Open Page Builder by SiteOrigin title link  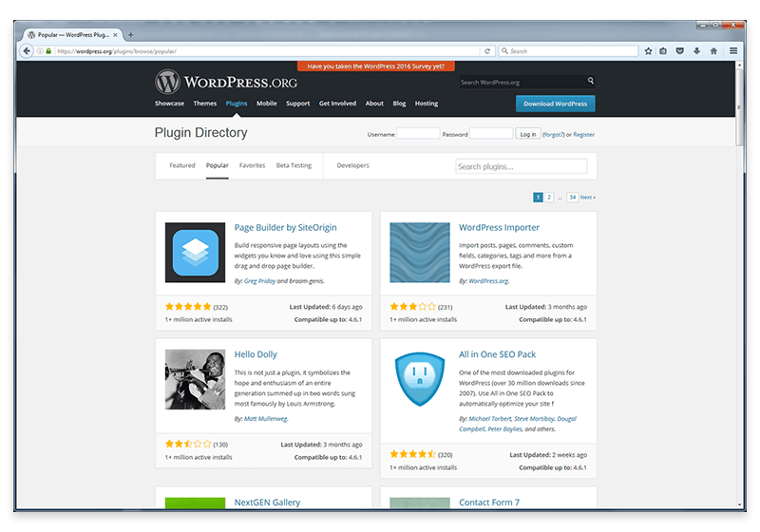point(285,227)
